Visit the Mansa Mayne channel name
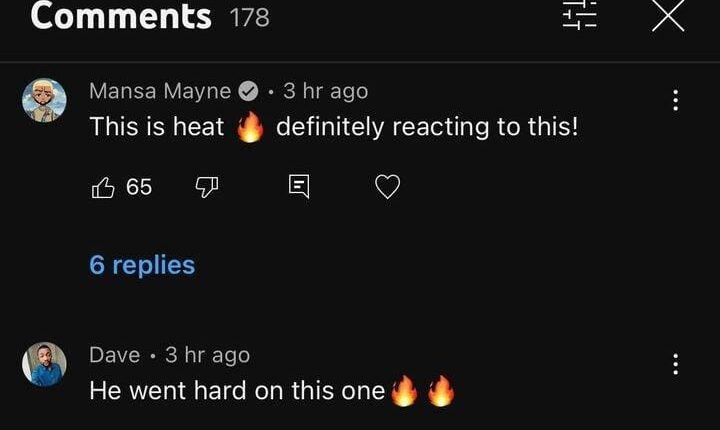The height and width of the screenshot is (430, 720). point(160,91)
